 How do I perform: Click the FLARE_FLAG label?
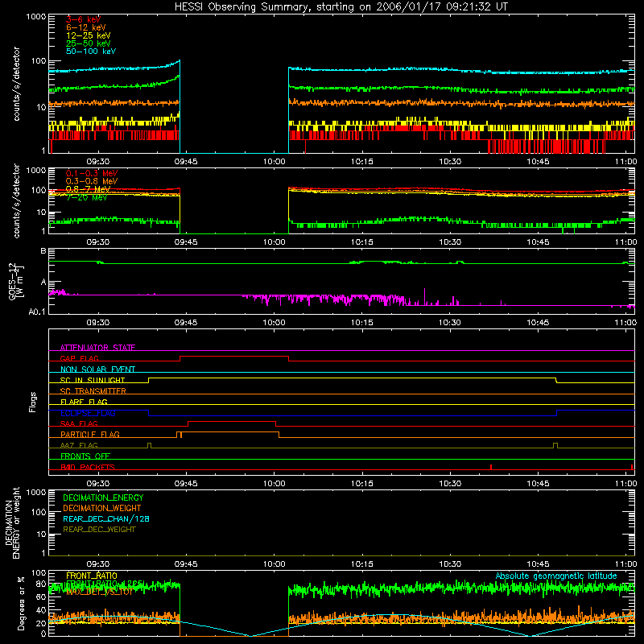click(x=84, y=402)
